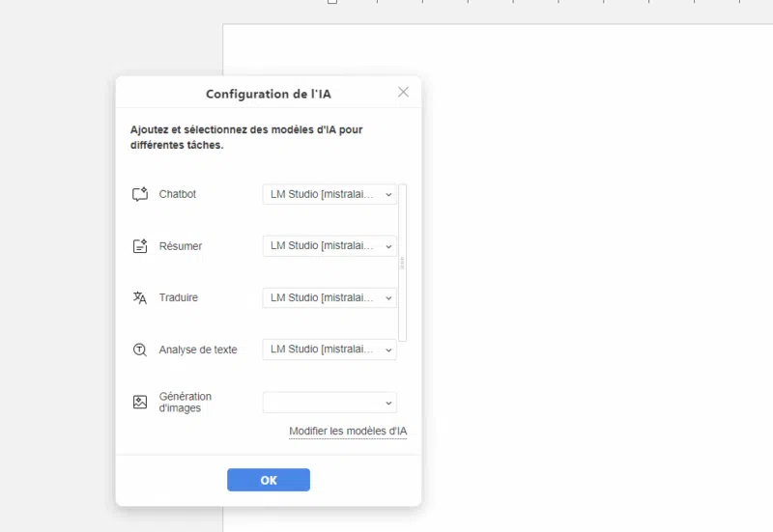
Task: Click the Traduire text label
Action: pyautogui.click(x=179, y=297)
